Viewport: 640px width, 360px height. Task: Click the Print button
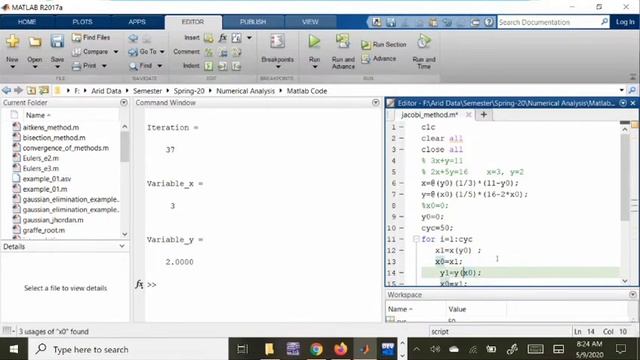click(x=85, y=66)
